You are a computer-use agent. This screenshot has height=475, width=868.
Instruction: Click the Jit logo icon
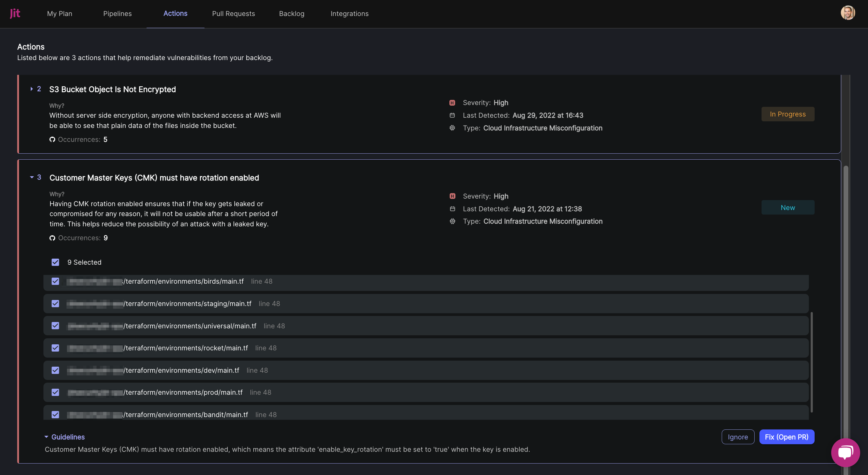coord(15,14)
